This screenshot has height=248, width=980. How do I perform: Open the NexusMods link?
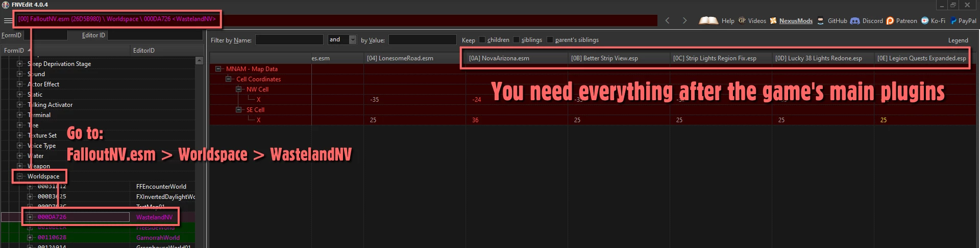(x=796, y=21)
